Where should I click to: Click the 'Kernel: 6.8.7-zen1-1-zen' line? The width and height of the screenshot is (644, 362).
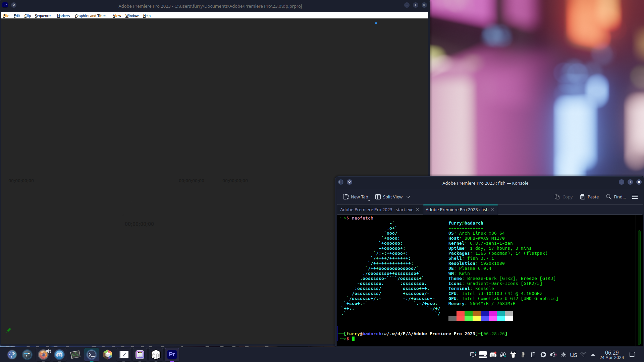click(481, 243)
